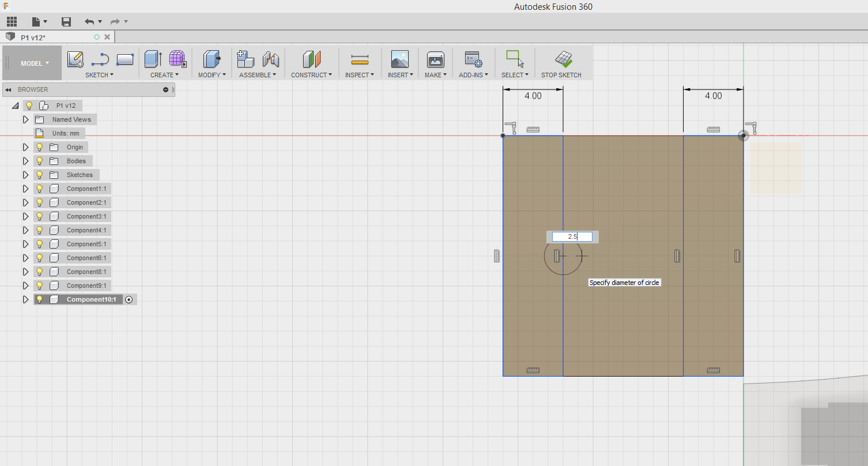
Task: Toggle visibility bulb of Sketches
Action: (x=40, y=175)
